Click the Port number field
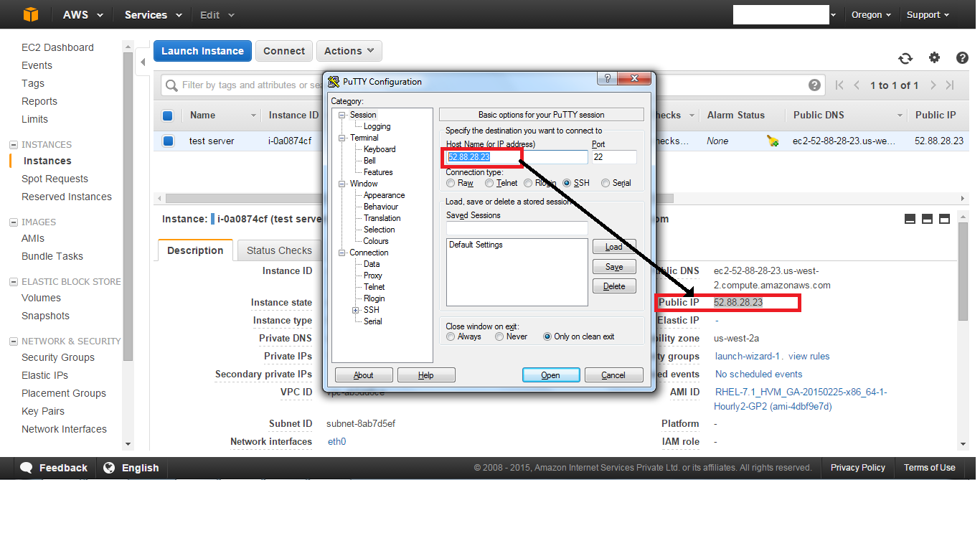 coord(615,156)
